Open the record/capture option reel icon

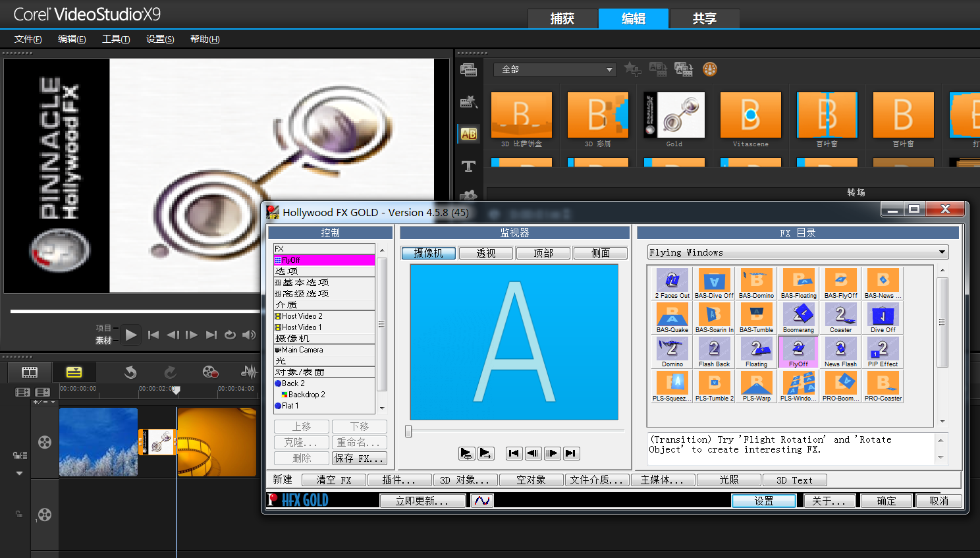click(x=210, y=372)
